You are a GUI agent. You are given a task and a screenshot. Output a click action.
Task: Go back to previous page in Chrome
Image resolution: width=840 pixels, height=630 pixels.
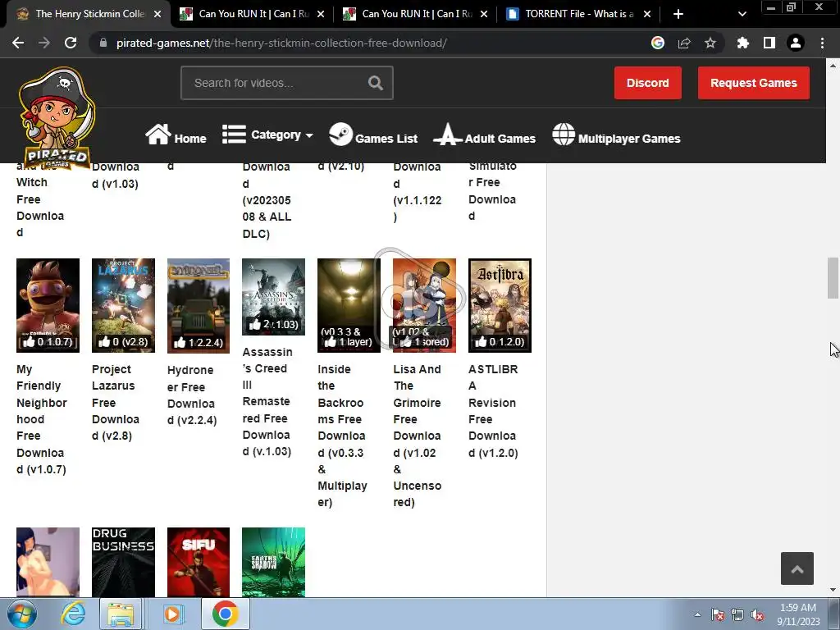tap(18, 43)
